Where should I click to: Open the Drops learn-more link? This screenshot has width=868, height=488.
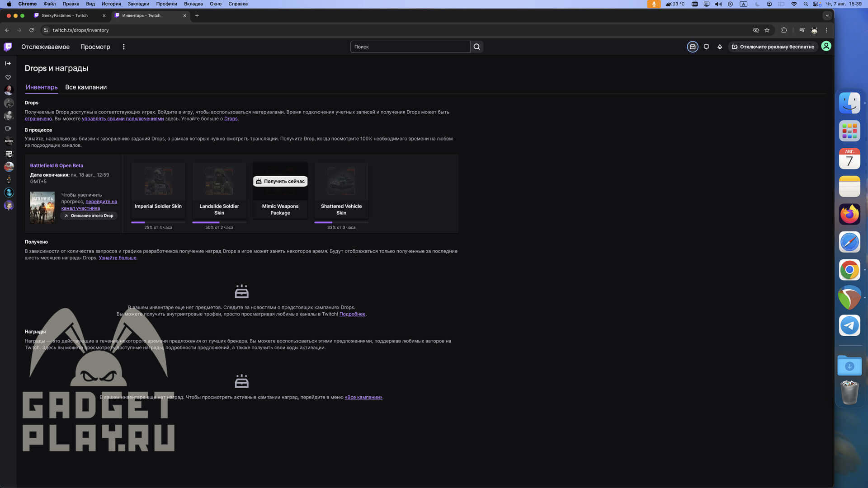point(231,118)
